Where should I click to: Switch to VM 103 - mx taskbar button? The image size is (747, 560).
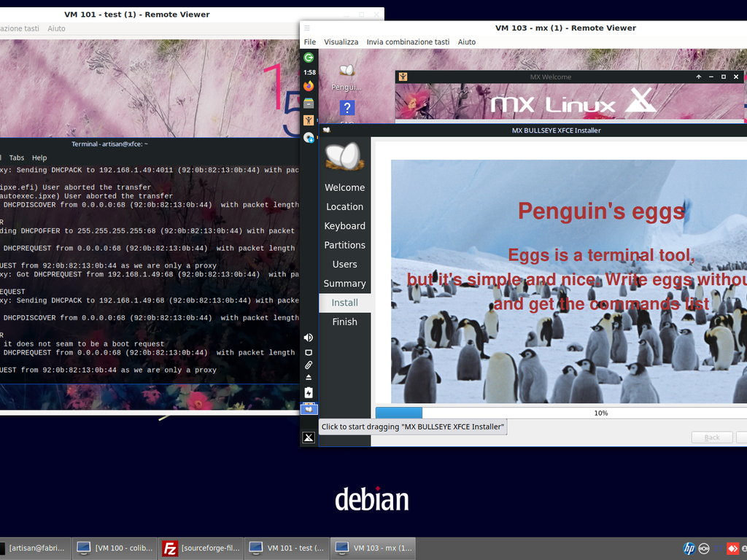(373, 548)
